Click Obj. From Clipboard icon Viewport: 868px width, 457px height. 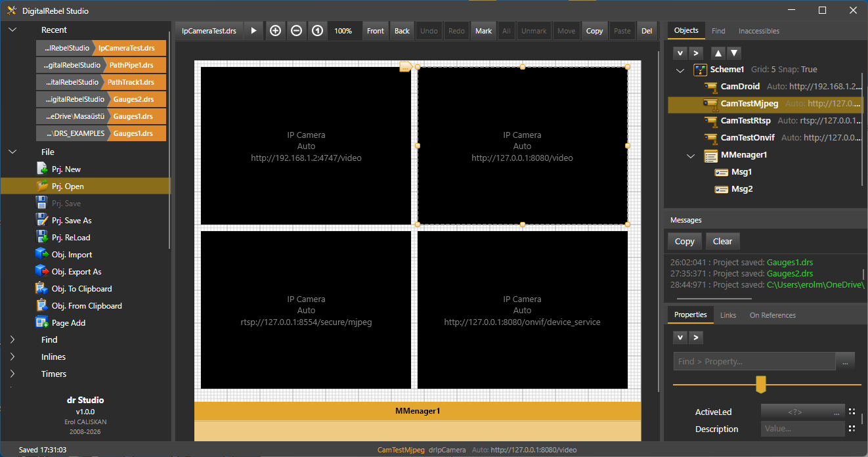pos(42,306)
